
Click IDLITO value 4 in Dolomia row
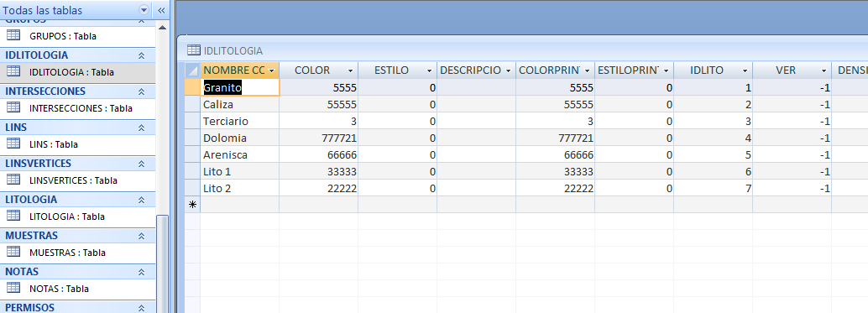713,138
